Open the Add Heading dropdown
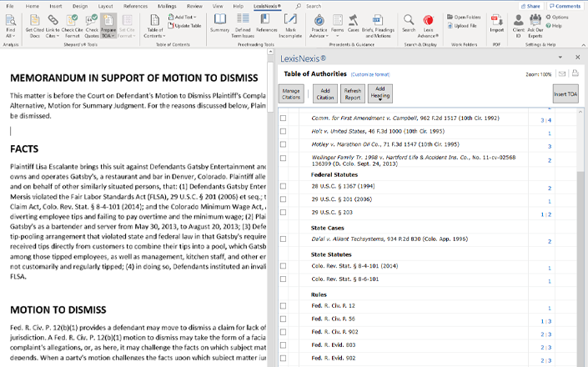588x367 pixels. pyautogui.click(x=379, y=99)
